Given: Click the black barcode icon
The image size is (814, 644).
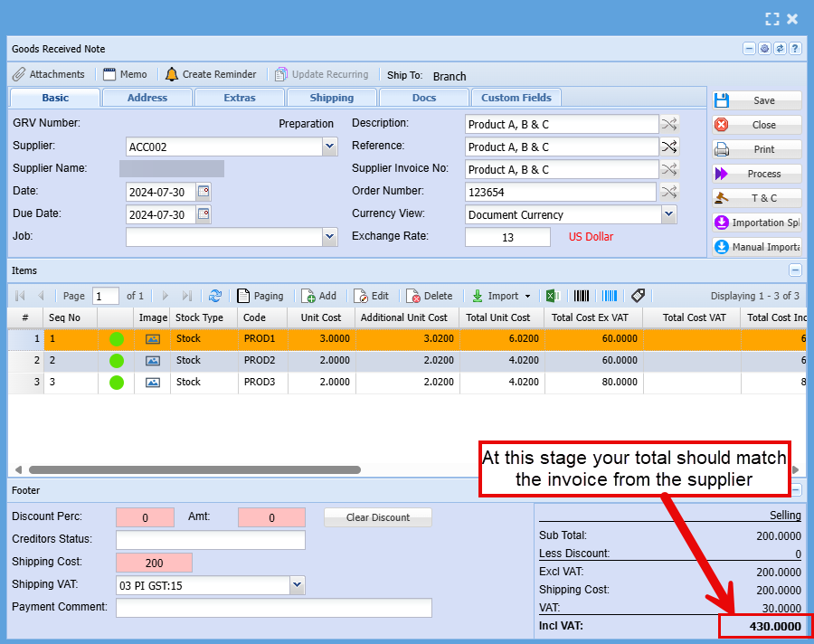Looking at the screenshot, I should 581,296.
